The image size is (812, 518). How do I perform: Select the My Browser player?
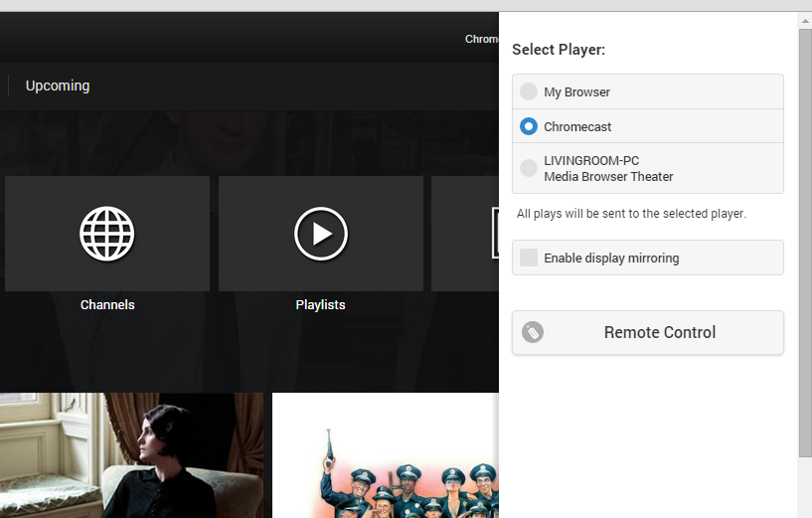click(648, 91)
